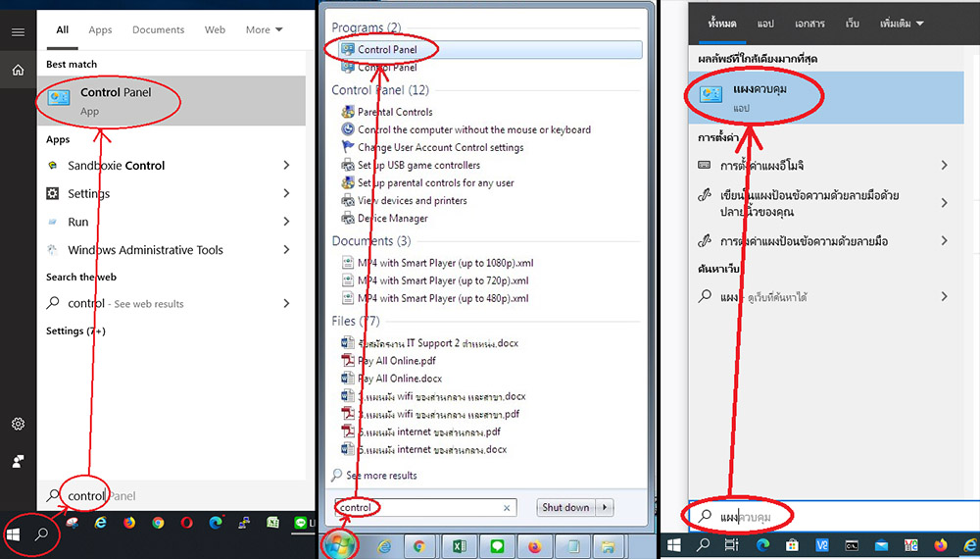
Task: Open แผงควบคุม best match in Thai panel
Action: coord(825,97)
